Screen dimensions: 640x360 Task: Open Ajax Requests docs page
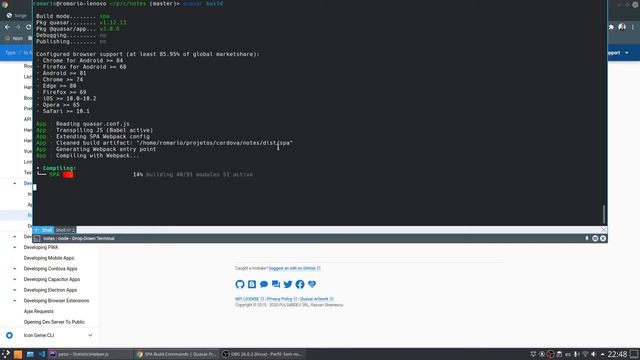pyautogui.click(x=38, y=311)
